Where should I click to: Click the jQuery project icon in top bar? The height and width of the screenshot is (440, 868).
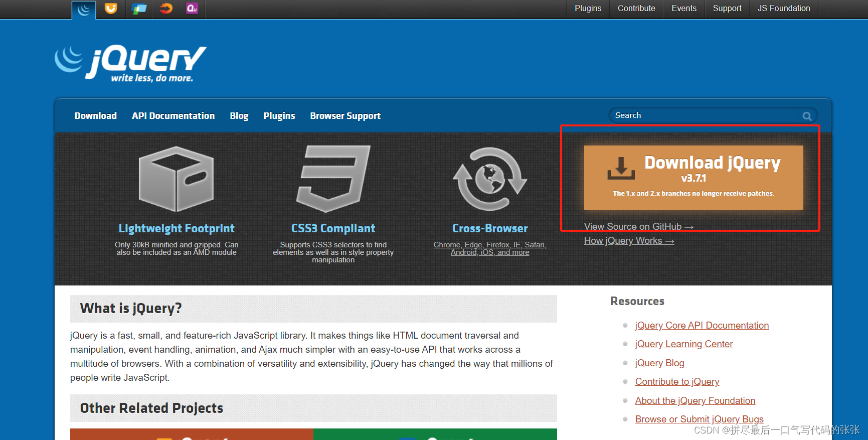click(x=84, y=9)
